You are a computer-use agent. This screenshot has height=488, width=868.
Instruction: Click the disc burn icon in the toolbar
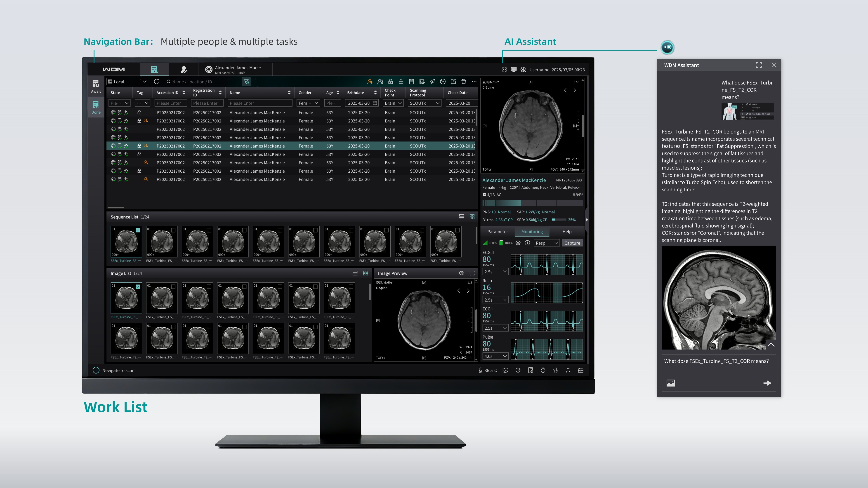tap(443, 82)
